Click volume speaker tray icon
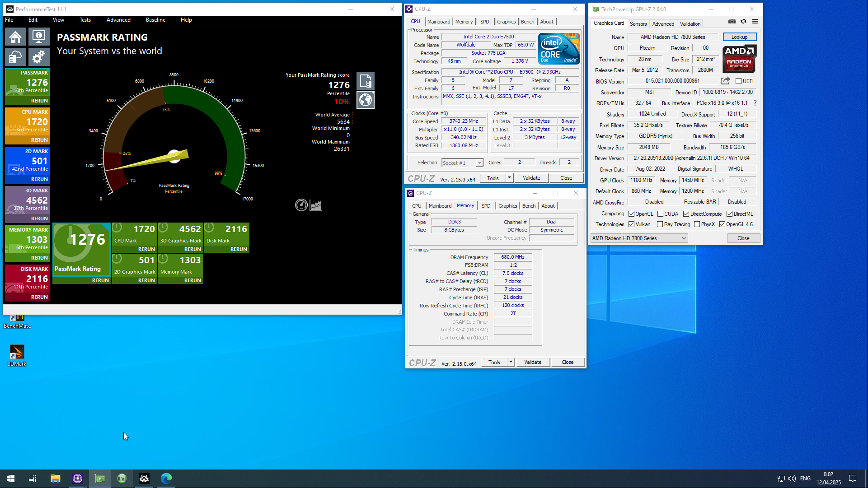The width and height of the screenshot is (868, 488). [792, 479]
